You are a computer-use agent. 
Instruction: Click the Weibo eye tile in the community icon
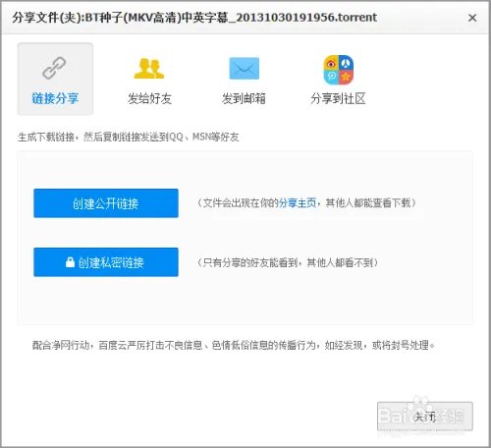pos(331,62)
